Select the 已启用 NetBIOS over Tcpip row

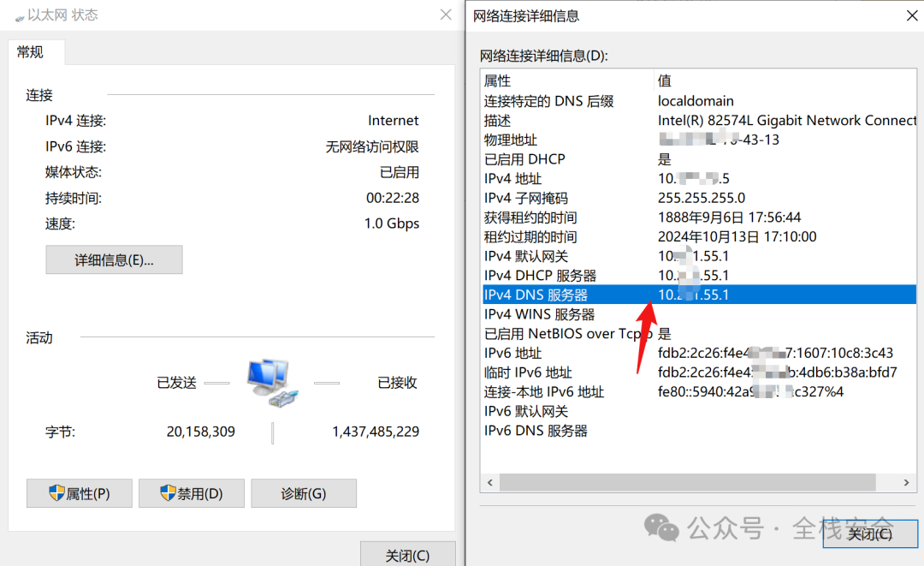click(699, 334)
